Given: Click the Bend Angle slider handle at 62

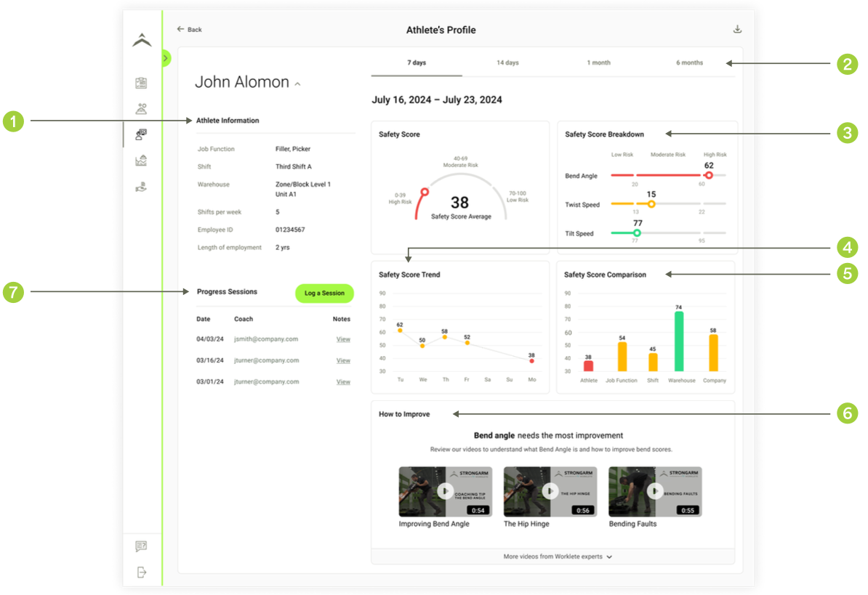Looking at the screenshot, I should tap(708, 175).
